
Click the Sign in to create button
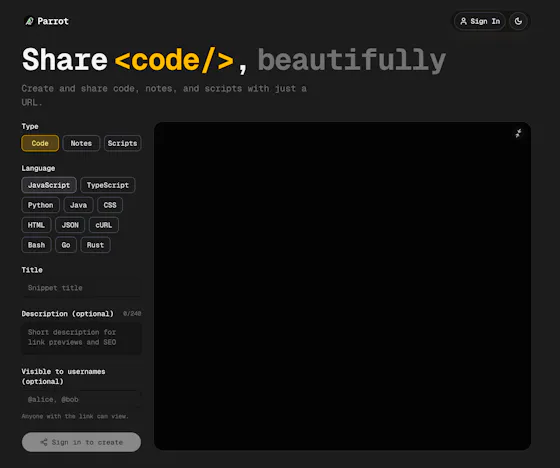point(81,442)
